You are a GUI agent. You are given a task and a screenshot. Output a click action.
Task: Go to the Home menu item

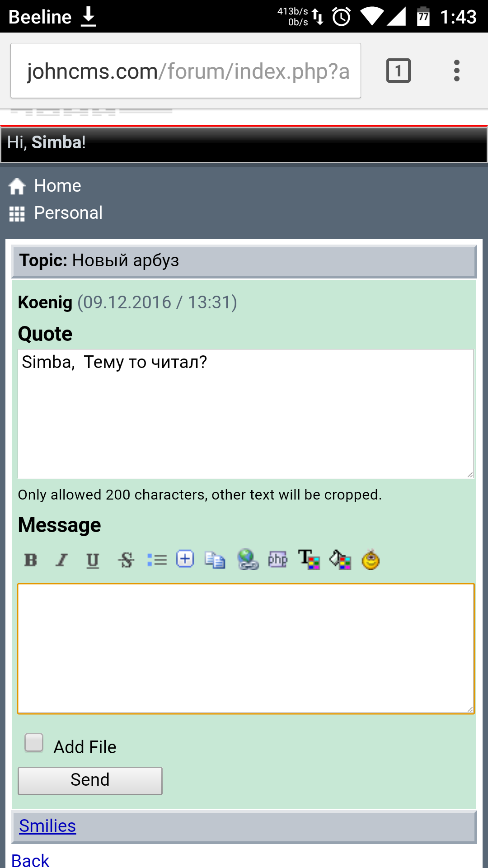(x=57, y=186)
